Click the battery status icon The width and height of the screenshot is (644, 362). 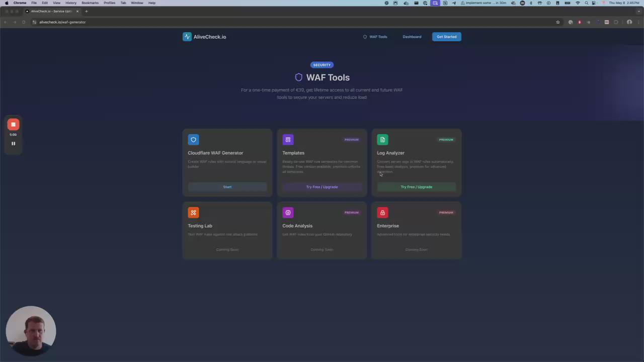568,3
